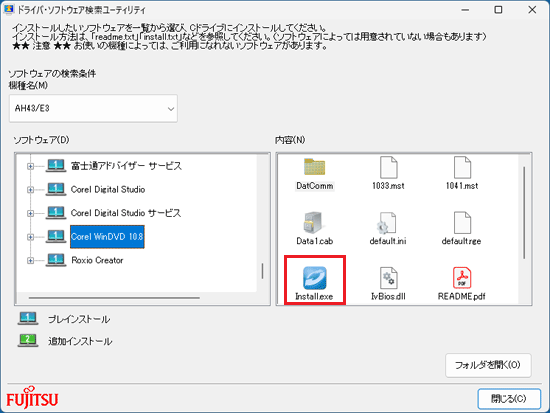Click the Data1.cab file name label
Image resolution: width=550 pixels, height=413 pixels.
315,241
